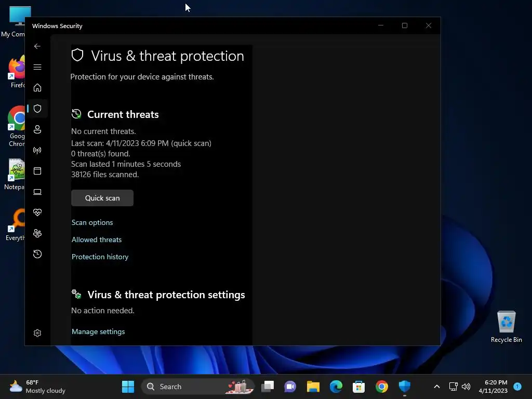Image resolution: width=532 pixels, height=399 pixels.
Task: Launch Microsoft Edge from taskbar
Action: (x=336, y=387)
